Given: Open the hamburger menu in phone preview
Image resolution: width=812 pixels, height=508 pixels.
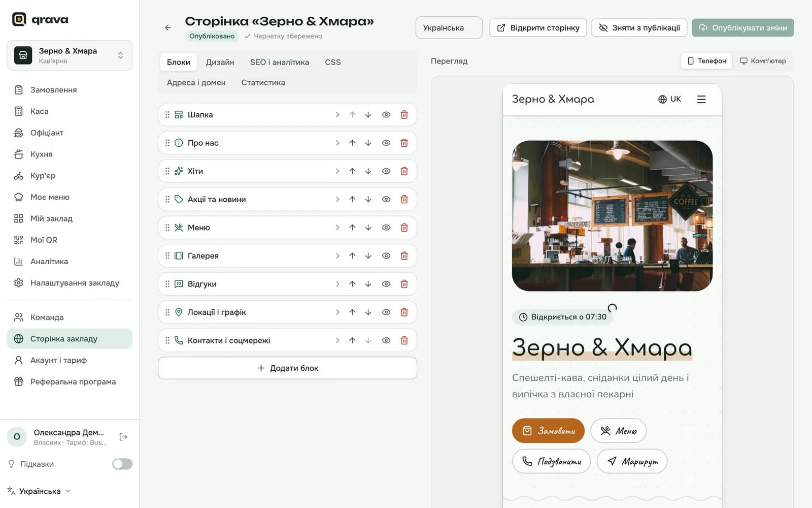Looking at the screenshot, I should 701,100.
